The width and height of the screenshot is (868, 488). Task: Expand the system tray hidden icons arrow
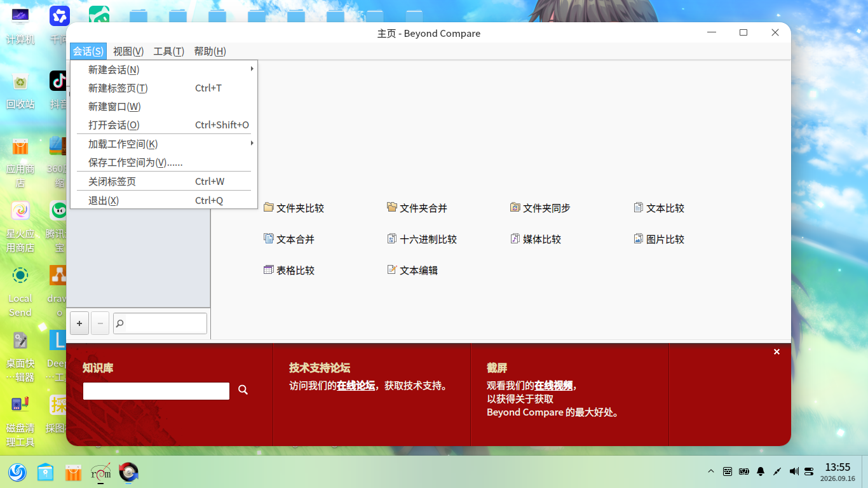pos(711,471)
